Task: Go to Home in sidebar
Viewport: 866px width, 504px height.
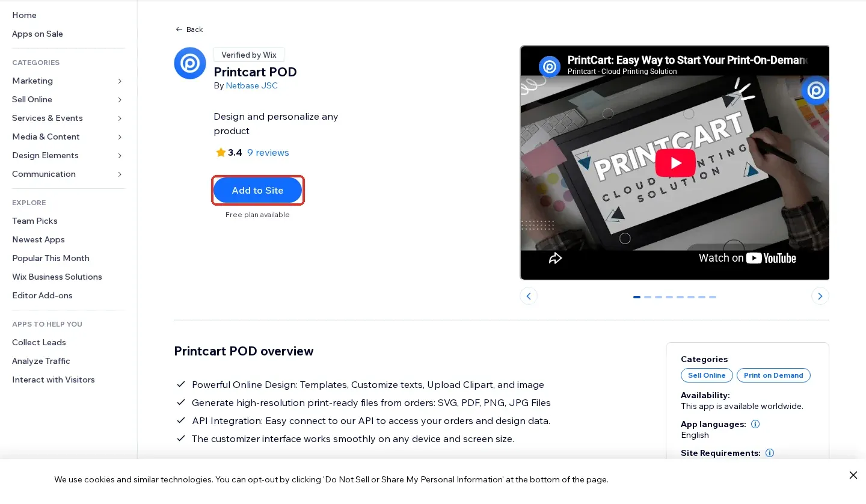Action: point(24,15)
